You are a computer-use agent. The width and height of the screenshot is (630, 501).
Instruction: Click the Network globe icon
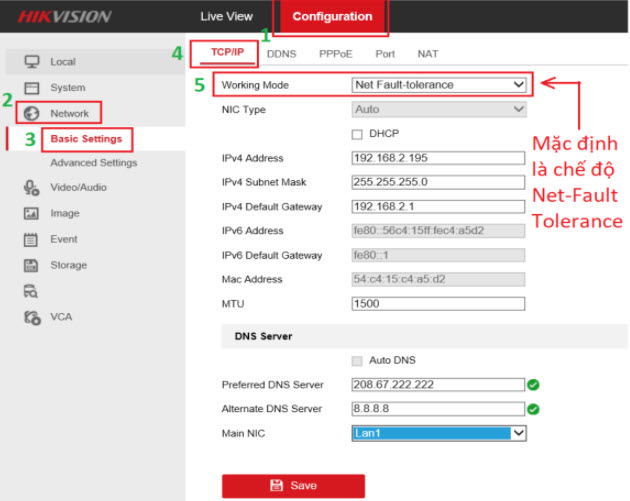click(31, 114)
